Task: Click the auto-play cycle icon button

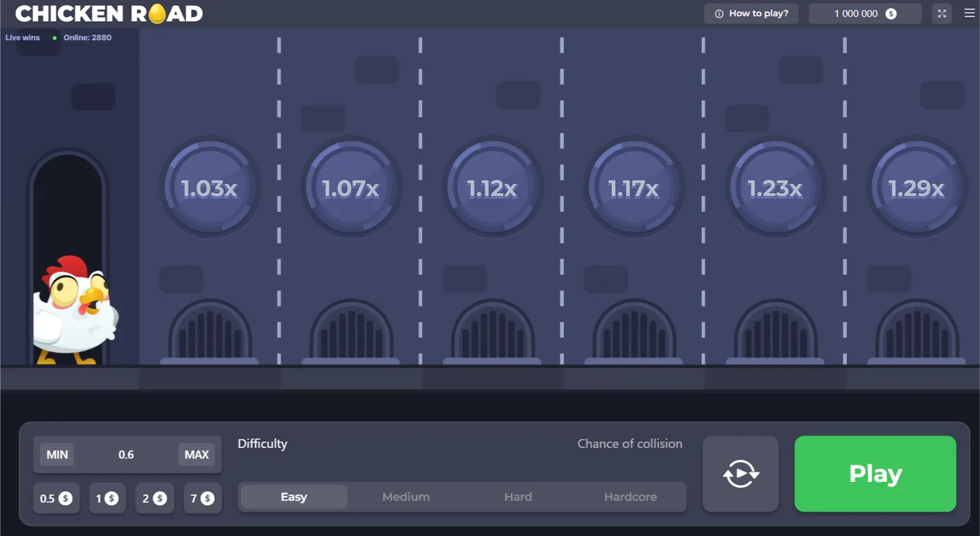Action: (x=741, y=474)
